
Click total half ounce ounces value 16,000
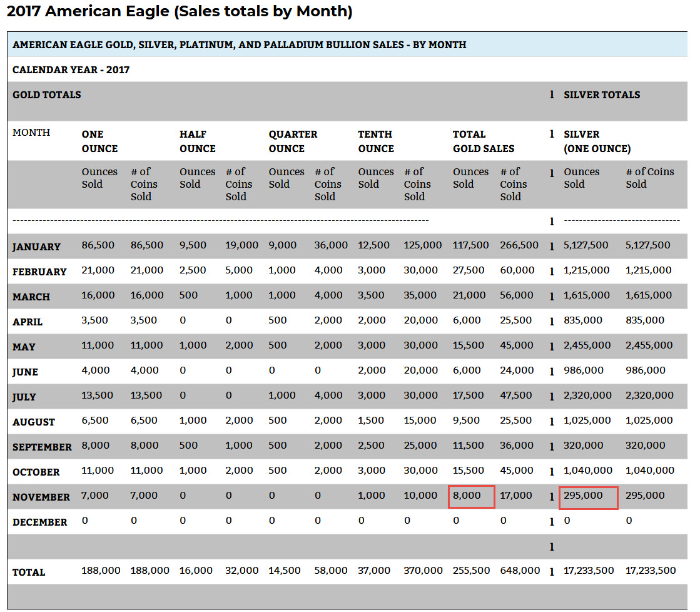click(x=196, y=571)
